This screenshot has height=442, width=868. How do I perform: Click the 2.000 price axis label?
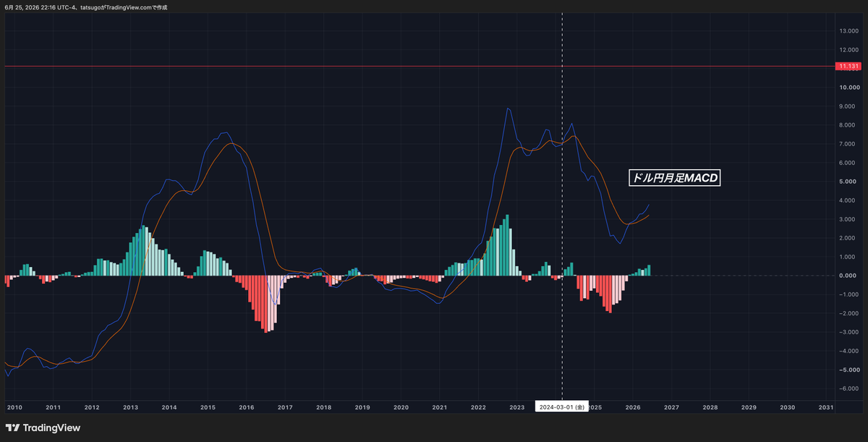tap(848, 238)
